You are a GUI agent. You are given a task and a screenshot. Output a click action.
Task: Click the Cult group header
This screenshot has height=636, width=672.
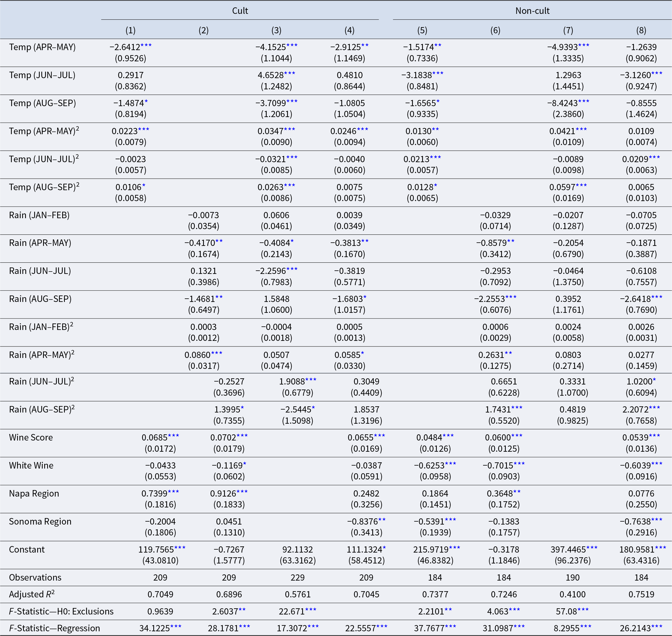coord(240,11)
